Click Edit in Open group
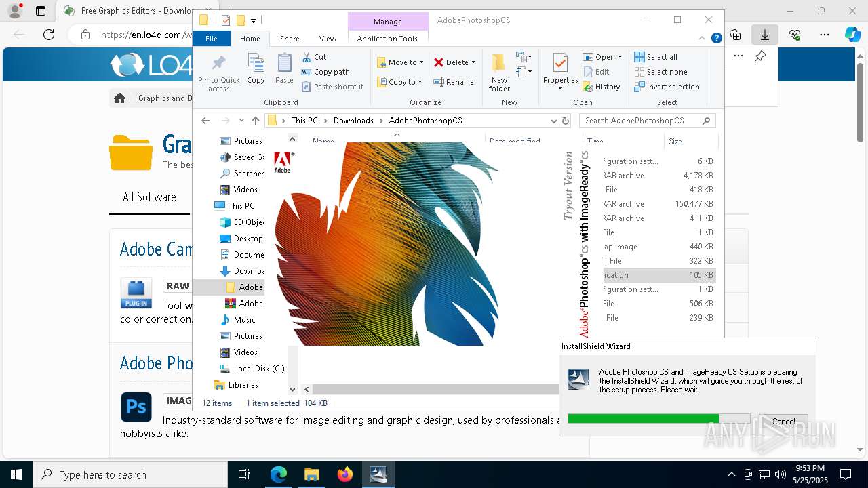This screenshot has height=488, width=868. point(595,72)
